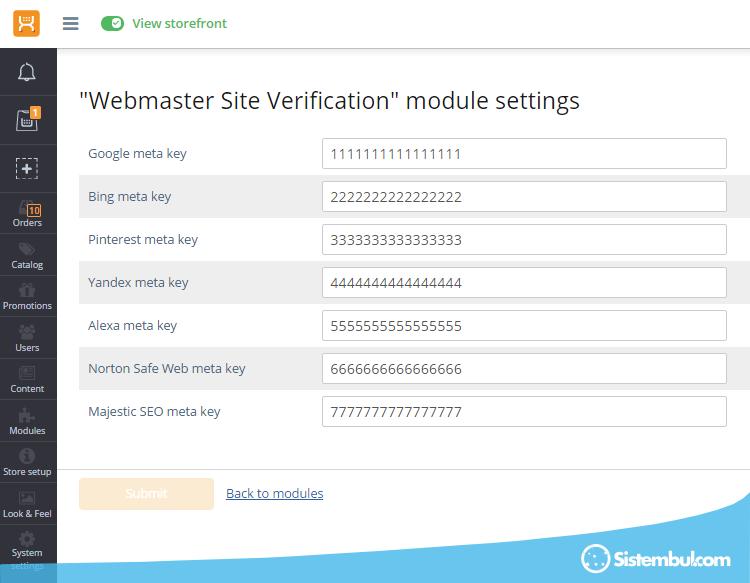Click the orange X-Cart logo icon
The image size is (750, 583).
(x=26, y=23)
